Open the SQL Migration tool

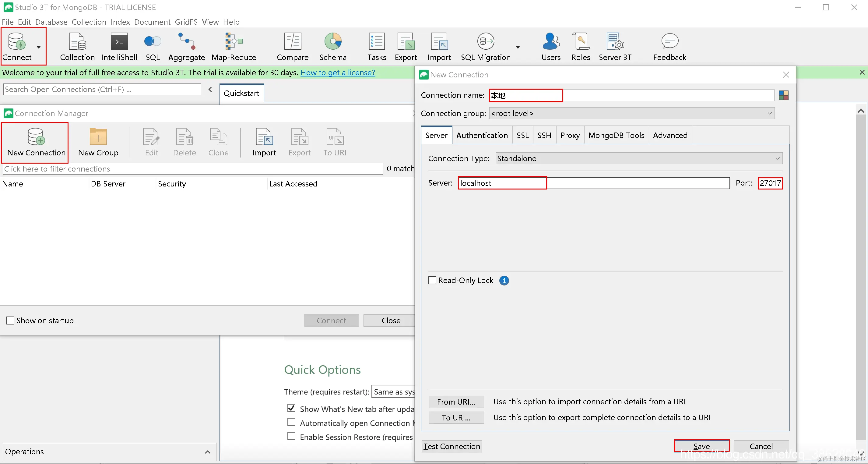(x=486, y=47)
